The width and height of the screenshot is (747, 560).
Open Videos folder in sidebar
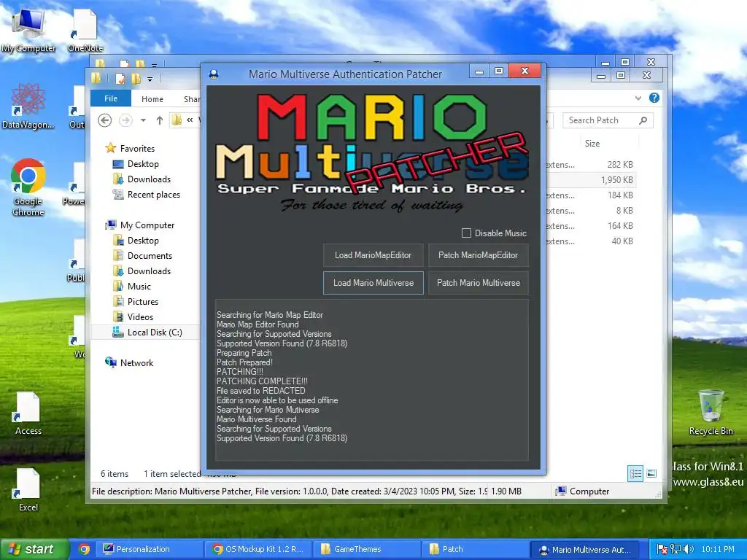point(140,316)
